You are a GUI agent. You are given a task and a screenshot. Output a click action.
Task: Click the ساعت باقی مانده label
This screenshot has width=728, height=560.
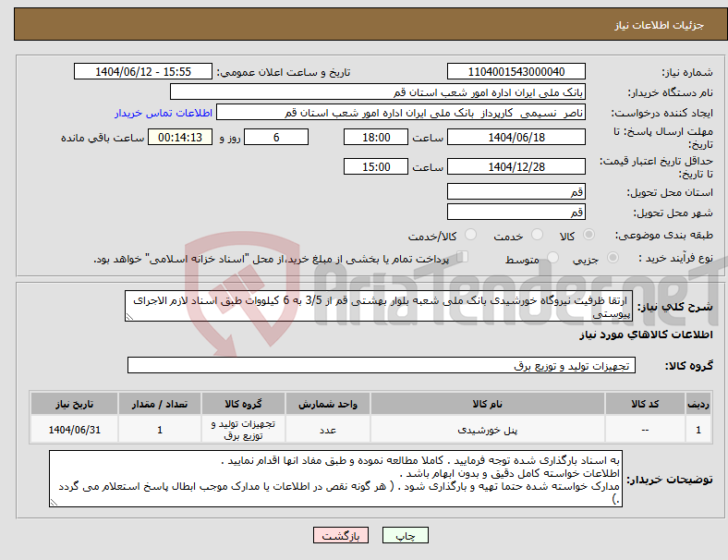click(103, 138)
